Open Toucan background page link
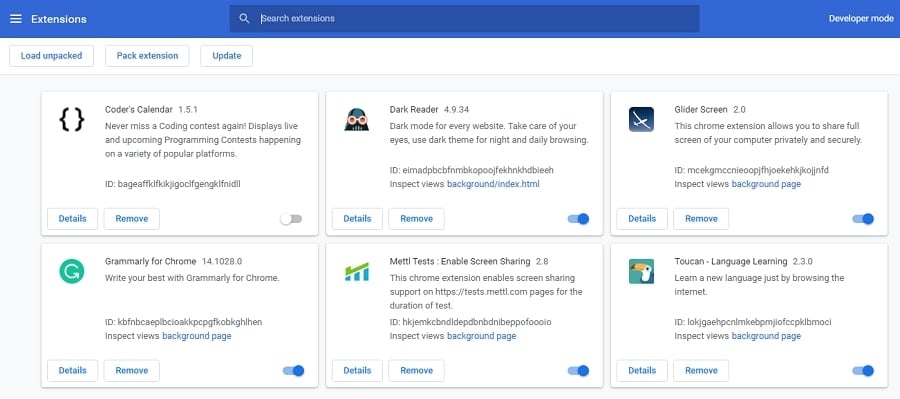900x399 pixels. point(766,336)
